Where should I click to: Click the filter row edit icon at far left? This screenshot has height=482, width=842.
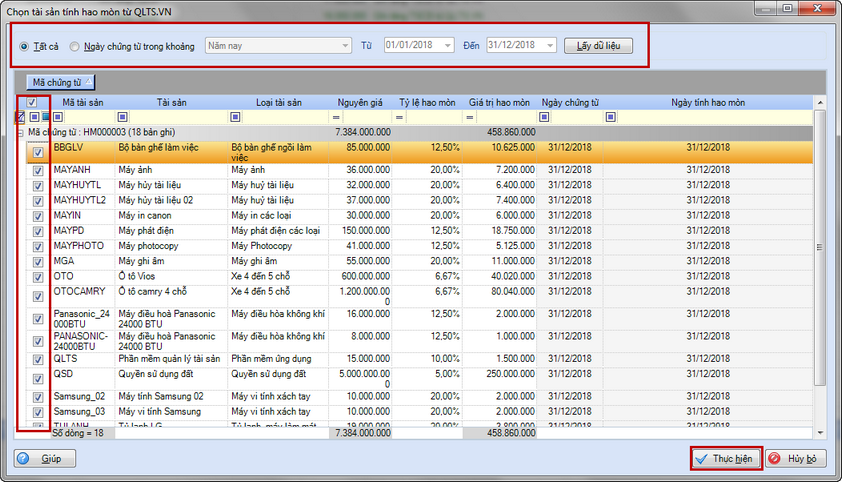pyautogui.click(x=20, y=116)
